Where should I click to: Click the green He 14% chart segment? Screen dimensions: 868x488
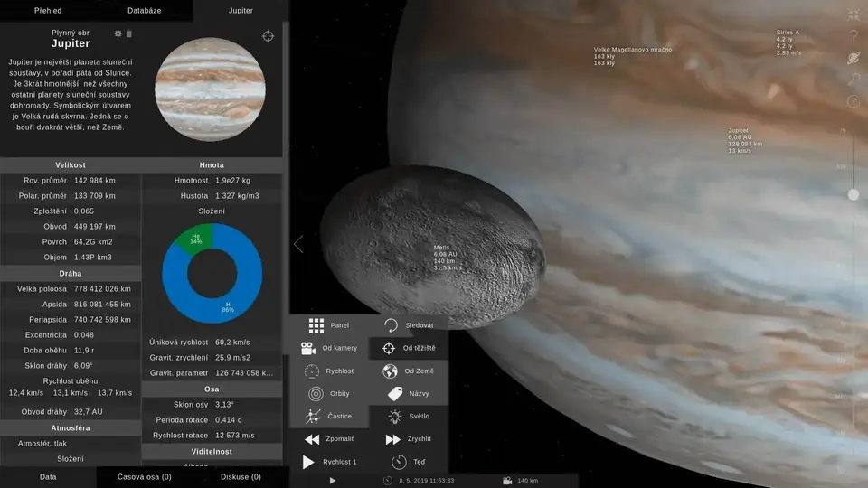(x=196, y=239)
